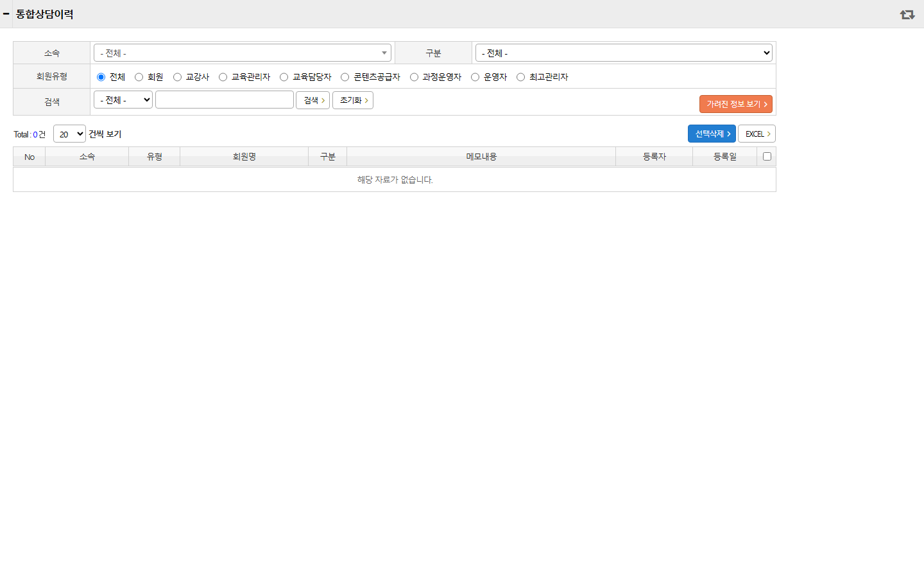
Task: Click the refresh arrows icon at top right
Action: [x=907, y=14]
